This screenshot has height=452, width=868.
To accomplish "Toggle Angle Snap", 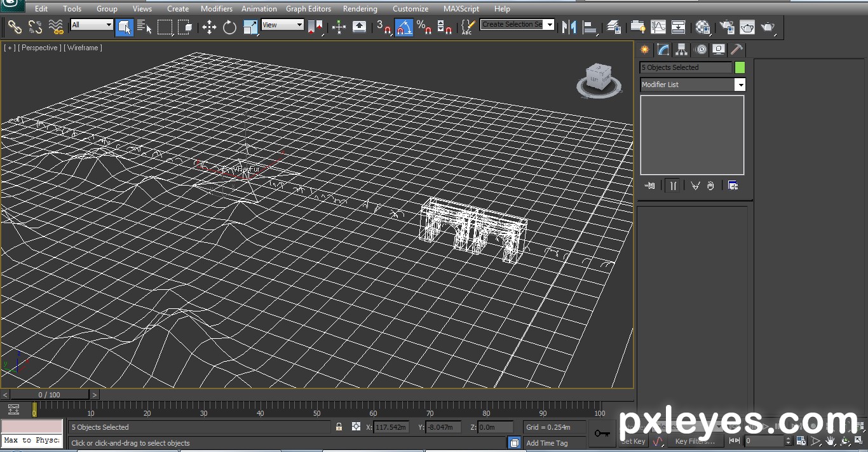I will [404, 27].
